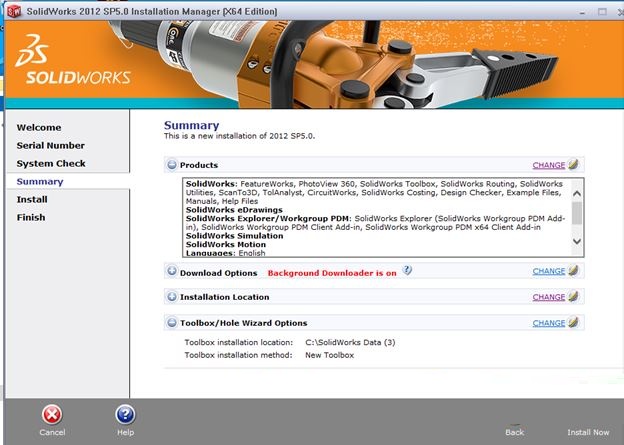Click the 'Languages: English' line

coord(225,253)
